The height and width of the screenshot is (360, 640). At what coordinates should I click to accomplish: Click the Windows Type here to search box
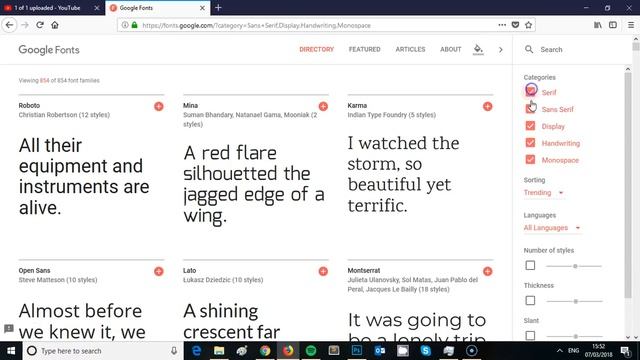(x=103, y=351)
